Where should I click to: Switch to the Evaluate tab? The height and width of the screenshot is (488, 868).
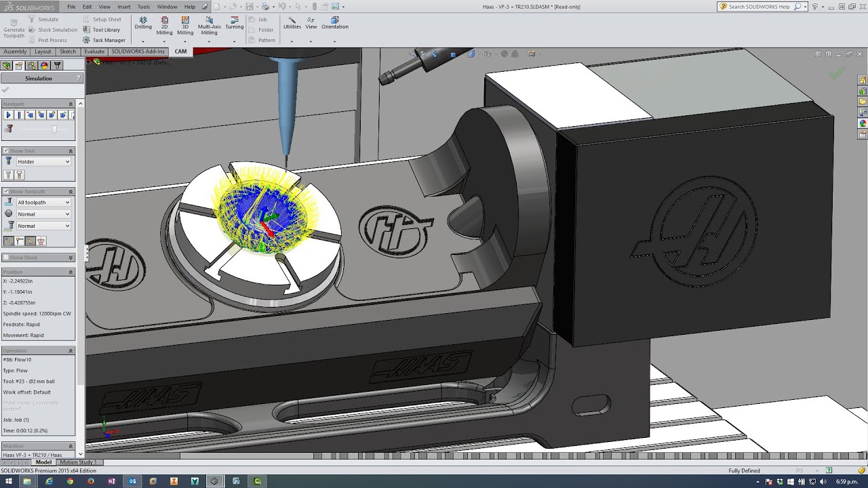pos(94,52)
